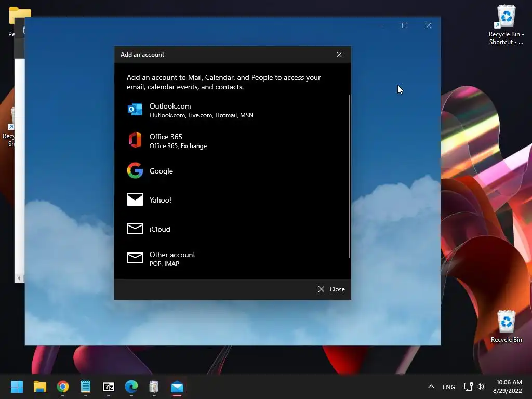
Task: Select Other account label
Action: (172, 255)
